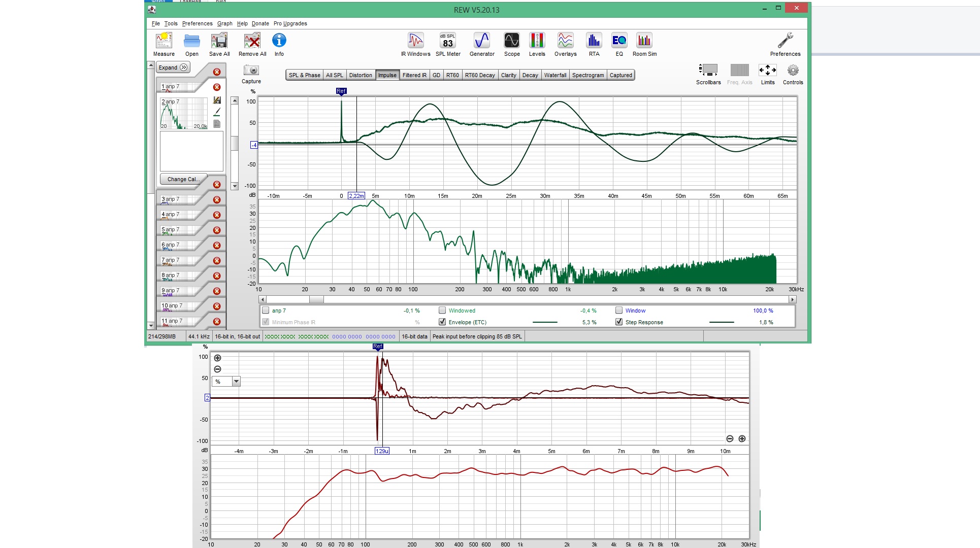The width and height of the screenshot is (980, 548).
Task: Toggle the Envelope (ETC) checkbox
Action: [442, 322]
